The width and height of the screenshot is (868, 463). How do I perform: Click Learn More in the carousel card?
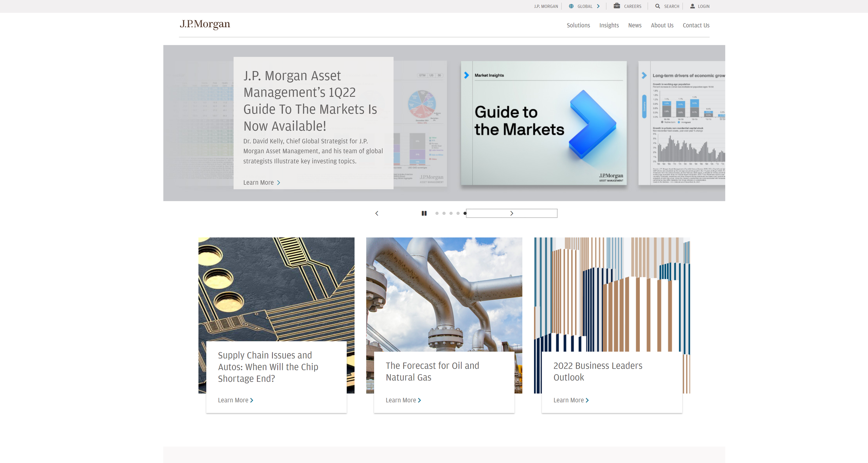coord(258,183)
